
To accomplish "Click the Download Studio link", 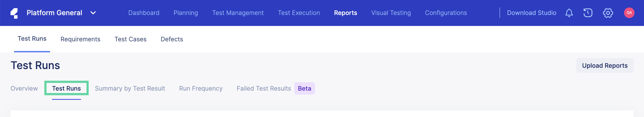I will [x=531, y=13].
